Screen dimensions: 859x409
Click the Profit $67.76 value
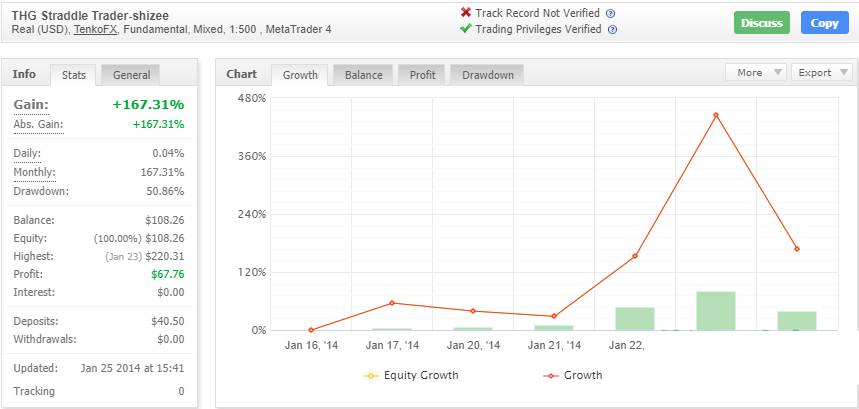click(x=168, y=274)
